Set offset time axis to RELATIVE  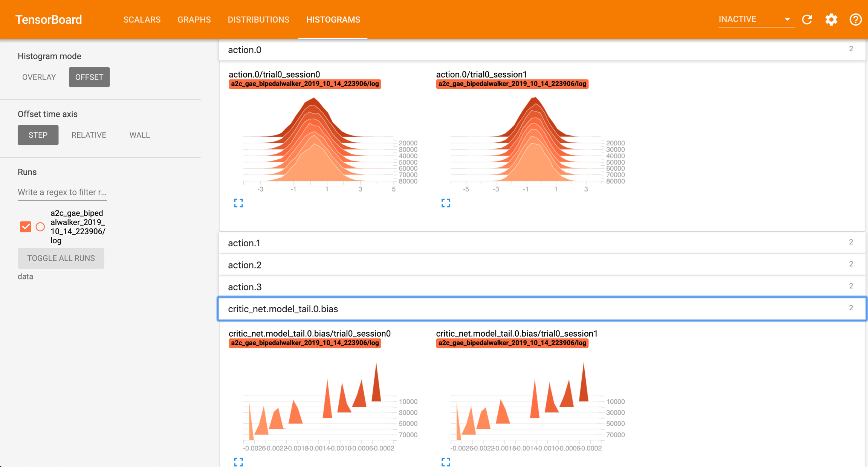coord(89,135)
